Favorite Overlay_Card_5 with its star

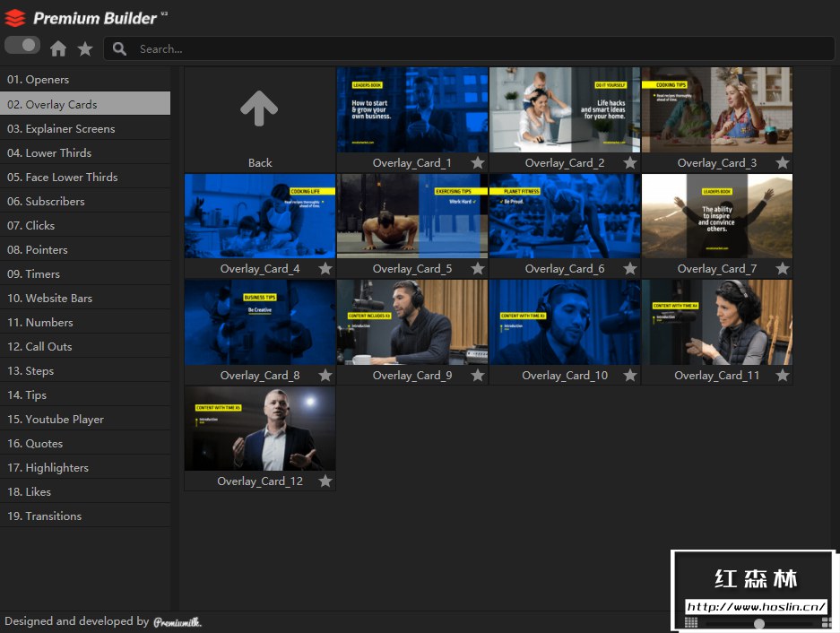coord(477,268)
